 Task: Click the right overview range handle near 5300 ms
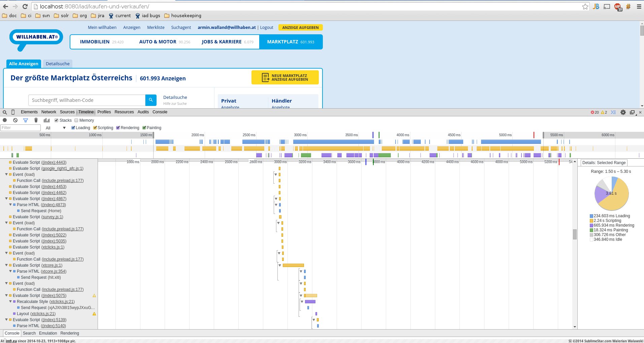click(x=543, y=135)
